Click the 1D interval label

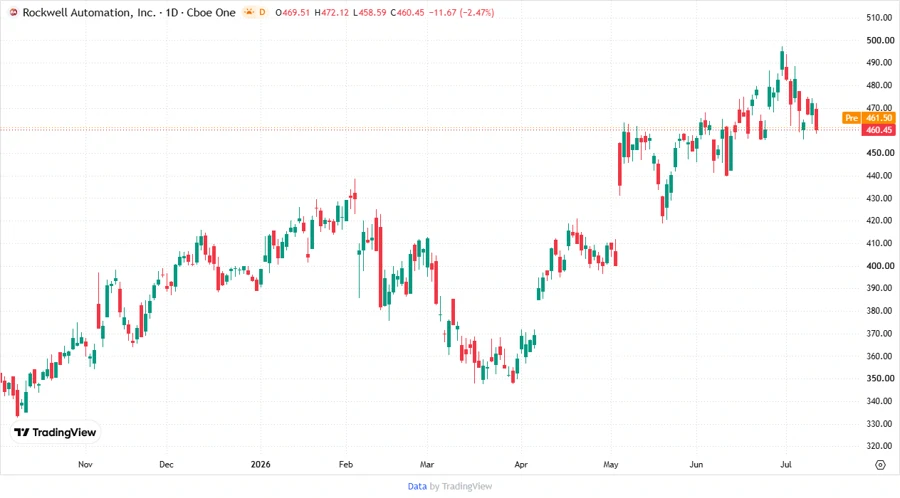click(x=172, y=13)
